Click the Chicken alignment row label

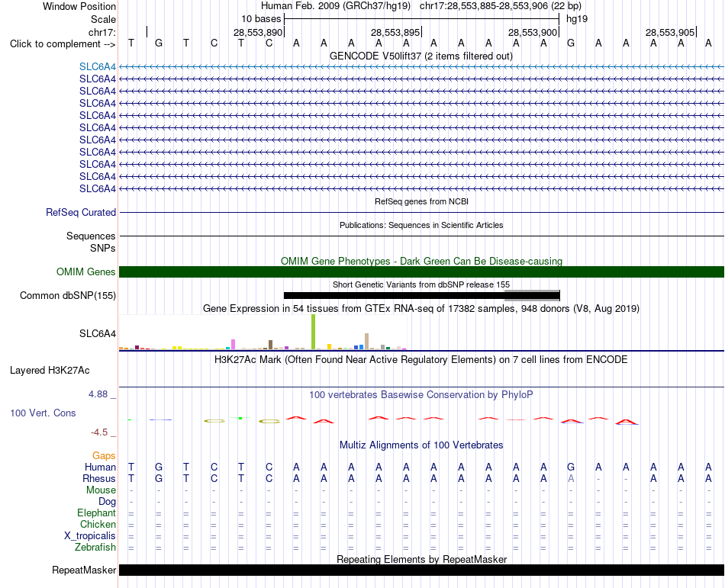click(98, 524)
